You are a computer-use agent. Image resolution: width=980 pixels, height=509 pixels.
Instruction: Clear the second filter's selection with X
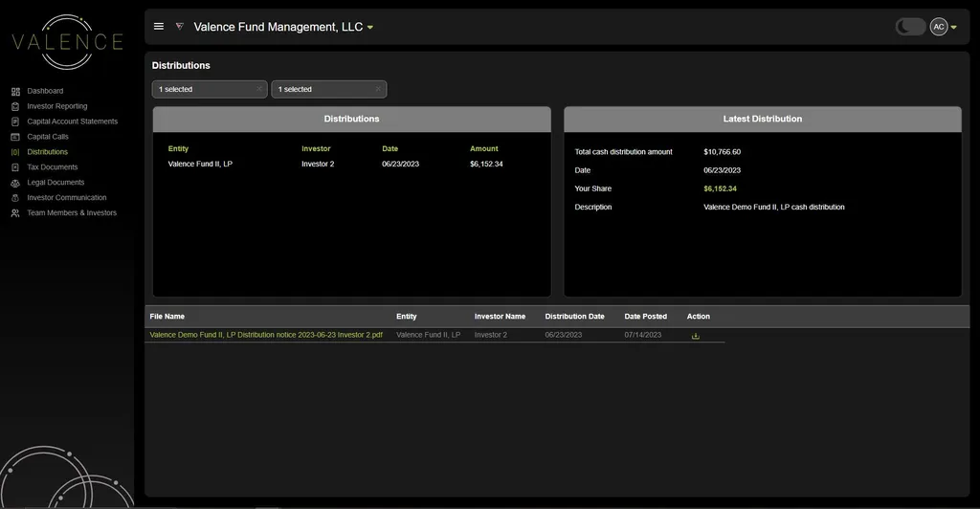378,89
